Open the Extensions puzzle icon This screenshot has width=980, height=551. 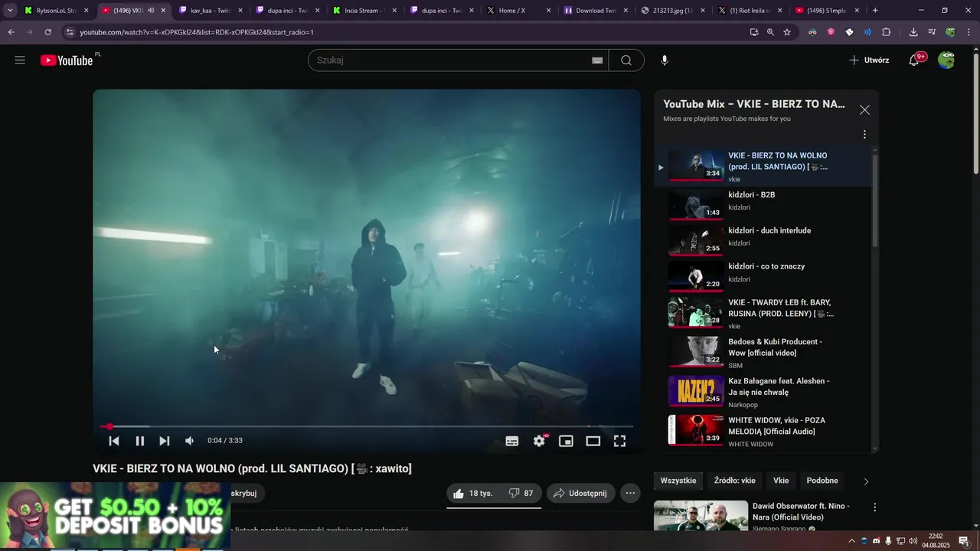click(x=887, y=32)
